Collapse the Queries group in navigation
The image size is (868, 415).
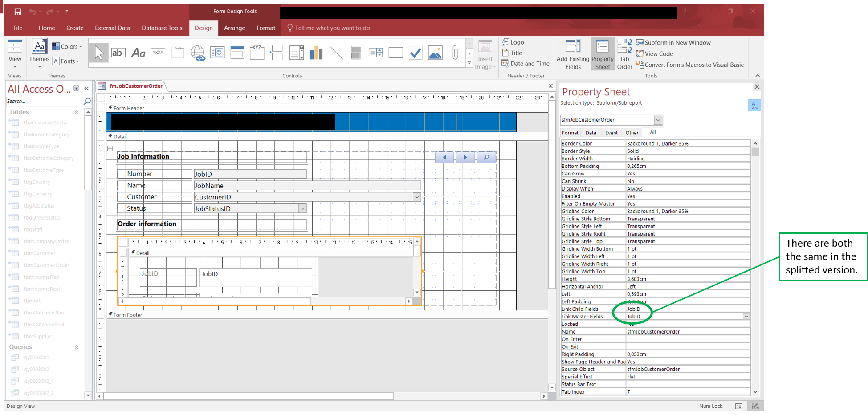tap(76, 347)
